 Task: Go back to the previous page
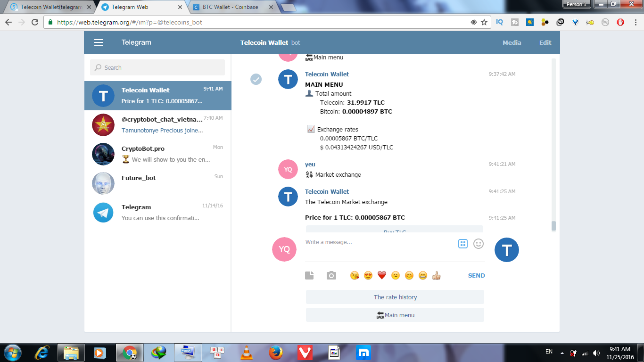click(8, 22)
